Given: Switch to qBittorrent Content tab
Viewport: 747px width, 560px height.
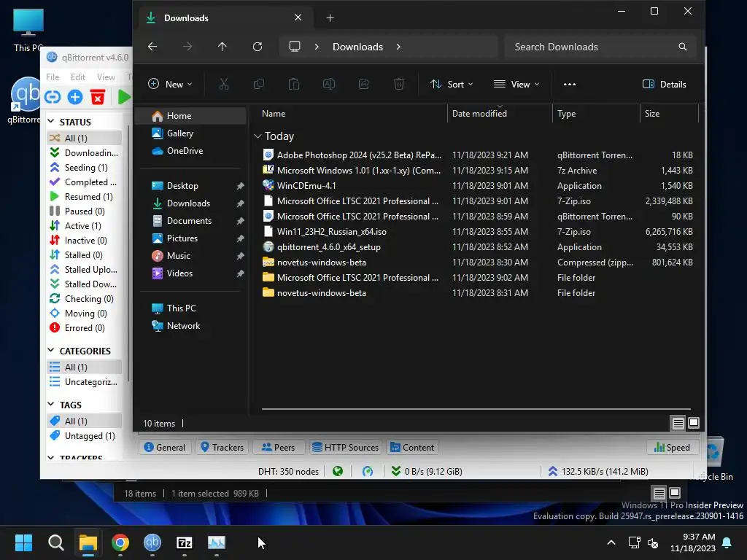Looking at the screenshot, I should (412, 447).
